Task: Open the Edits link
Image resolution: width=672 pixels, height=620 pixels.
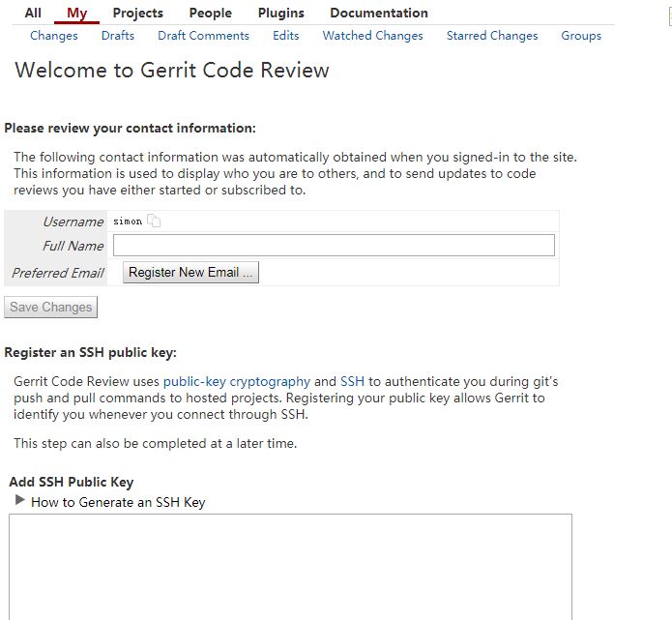Action: [x=286, y=36]
